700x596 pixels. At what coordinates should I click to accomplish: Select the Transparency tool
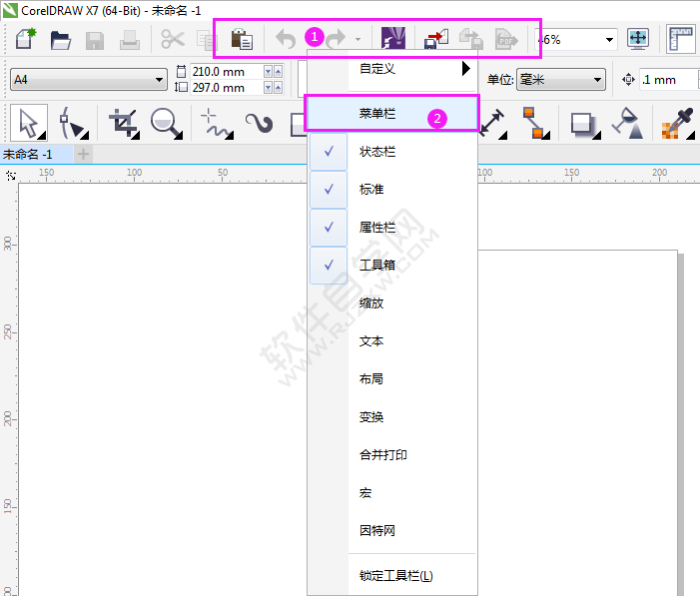coord(628,123)
